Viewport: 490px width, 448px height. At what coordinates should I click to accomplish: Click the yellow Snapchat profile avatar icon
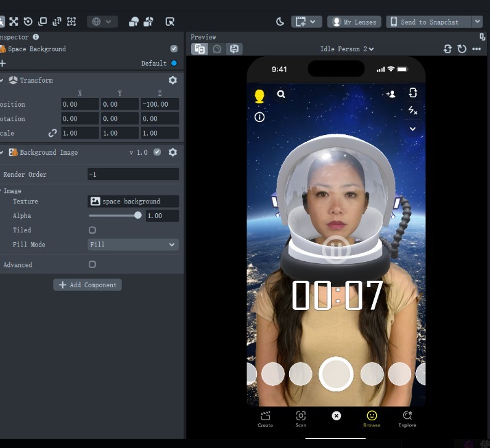click(259, 96)
